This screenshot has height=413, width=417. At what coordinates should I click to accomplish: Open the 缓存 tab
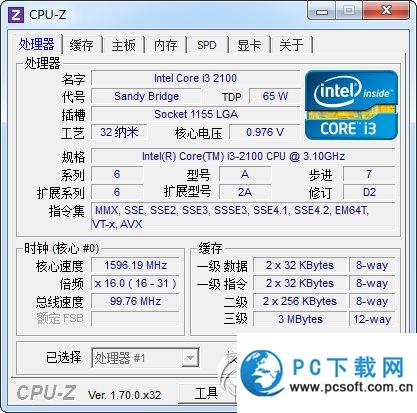pyautogui.click(x=81, y=45)
